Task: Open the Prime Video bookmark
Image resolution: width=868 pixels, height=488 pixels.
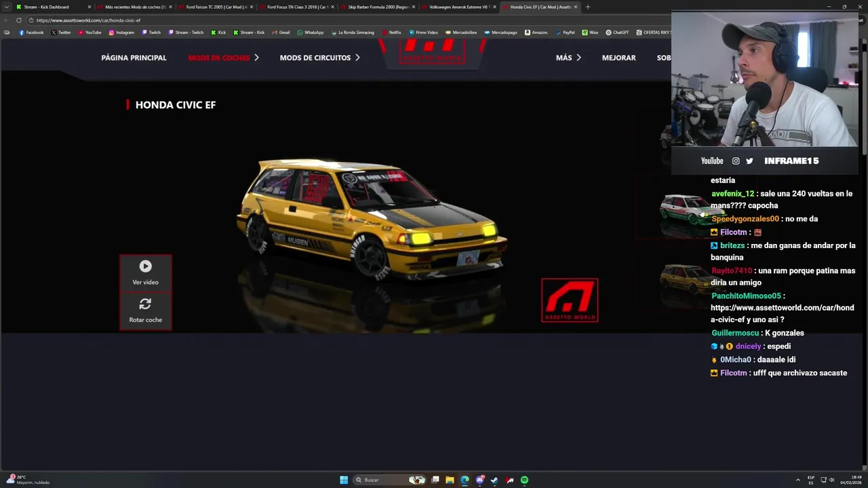Action: pos(423,33)
